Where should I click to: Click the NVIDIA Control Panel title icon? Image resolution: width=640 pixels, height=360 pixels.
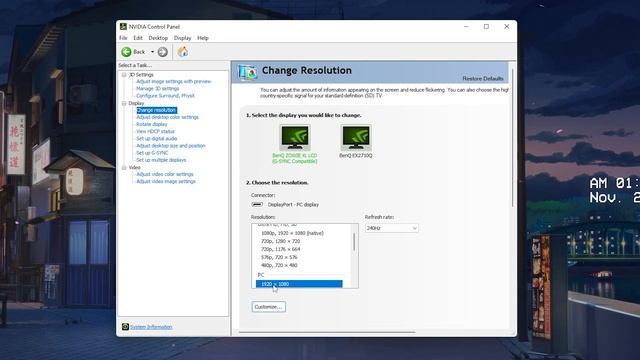123,27
